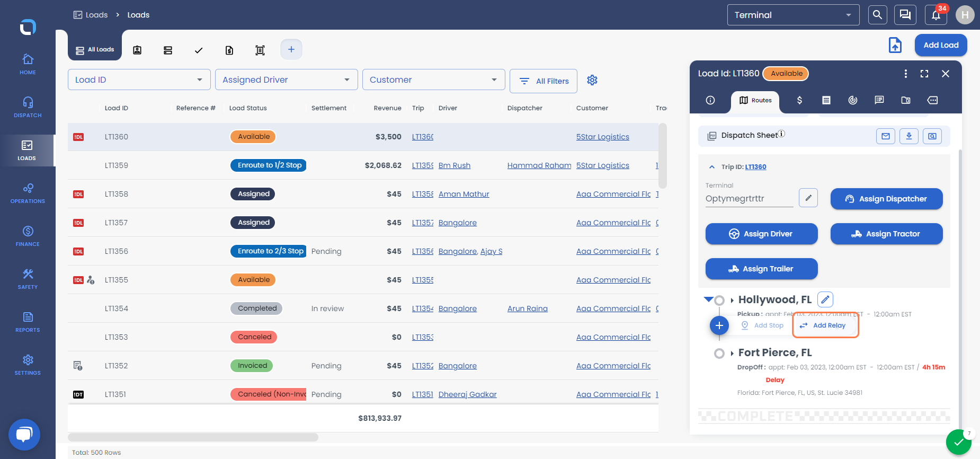The width and height of the screenshot is (980, 459).
Task: Edit the Terminal field with pencil icon
Action: pos(808,198)
